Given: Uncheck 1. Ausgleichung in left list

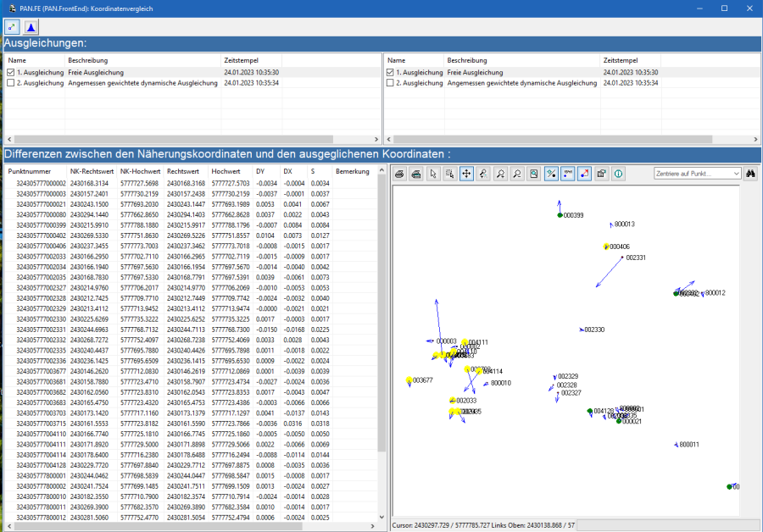Looking at the screenshot, I should [x=11, y=73].
